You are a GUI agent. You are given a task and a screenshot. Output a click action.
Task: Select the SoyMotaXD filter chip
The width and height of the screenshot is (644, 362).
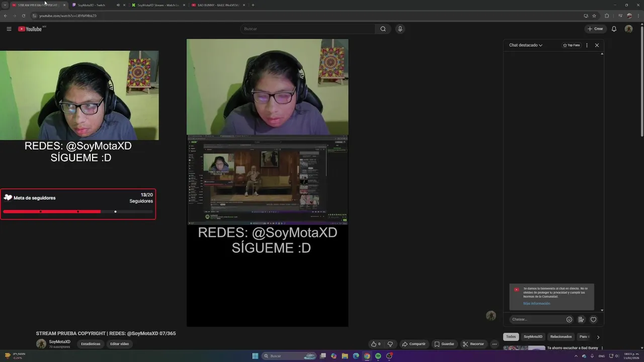click(x=533, y=336)
